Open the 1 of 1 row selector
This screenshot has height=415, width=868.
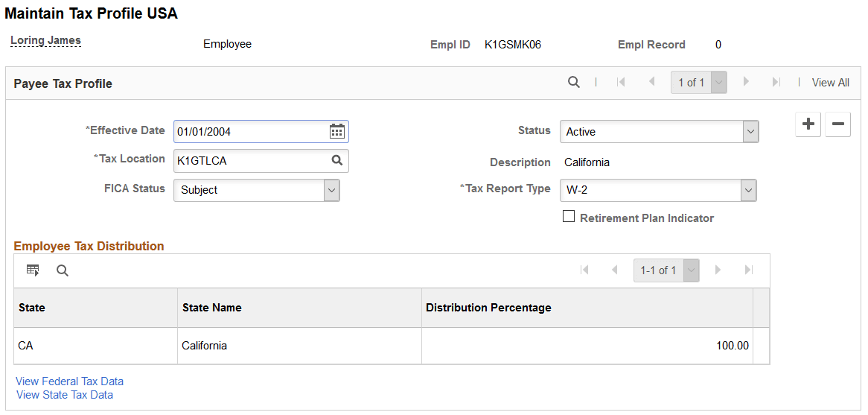(x=698, y=83)
